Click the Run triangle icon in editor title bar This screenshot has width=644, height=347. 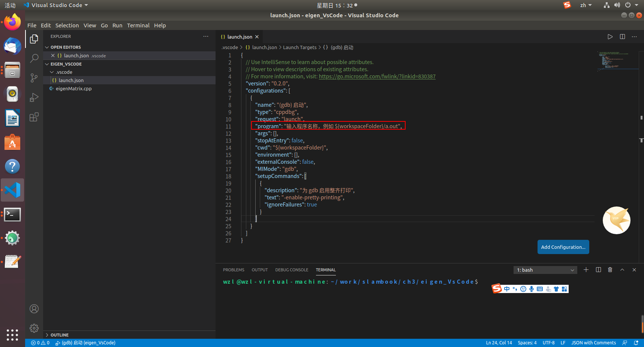point(610,37)
